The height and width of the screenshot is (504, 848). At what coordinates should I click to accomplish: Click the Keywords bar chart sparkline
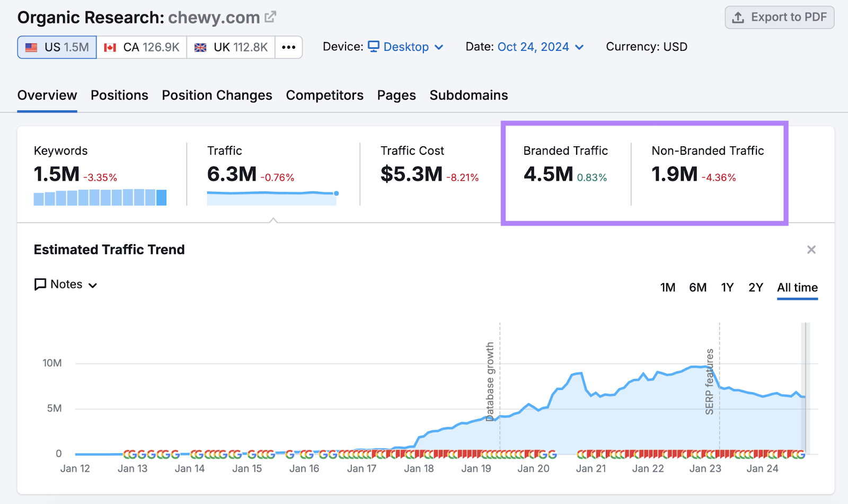click(100, 198)
